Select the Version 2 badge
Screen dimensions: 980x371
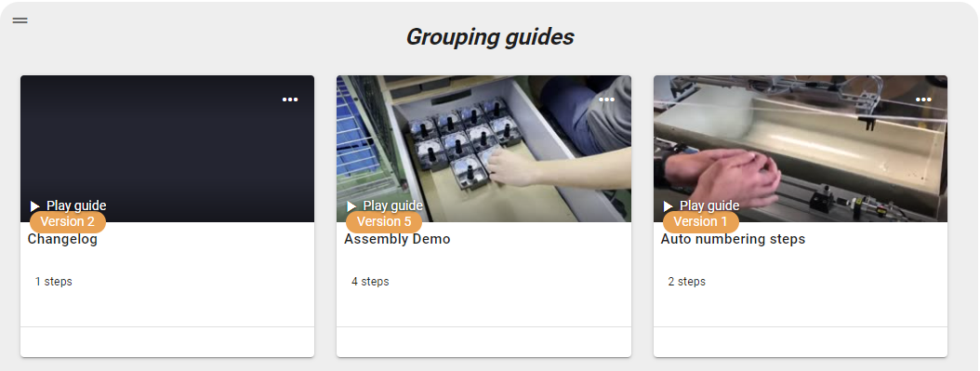68,221
